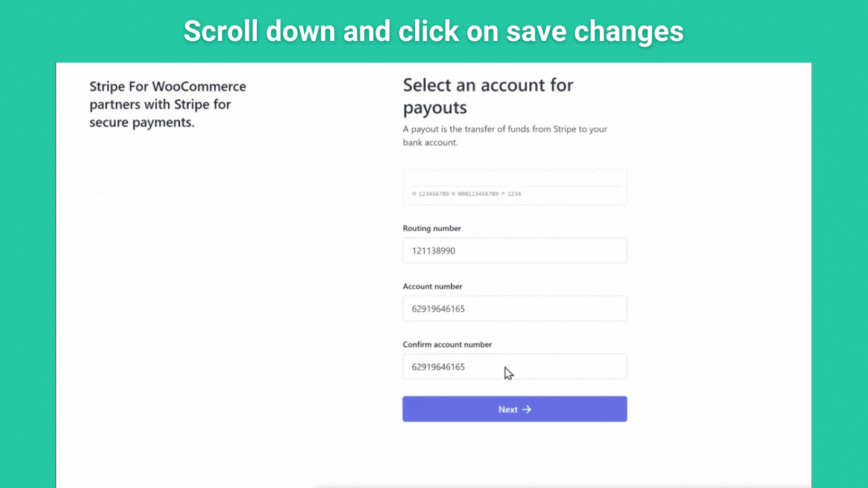868x488 pixels.
Task: Click 'Scroll down and click on save changes' banner
Action: [433, 31]
